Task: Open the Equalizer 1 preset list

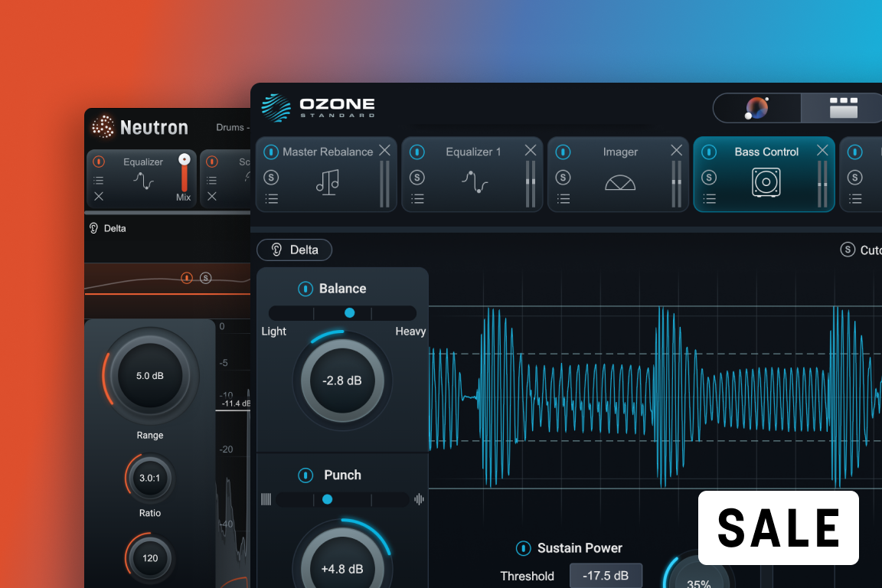Action: coord(416,199)
